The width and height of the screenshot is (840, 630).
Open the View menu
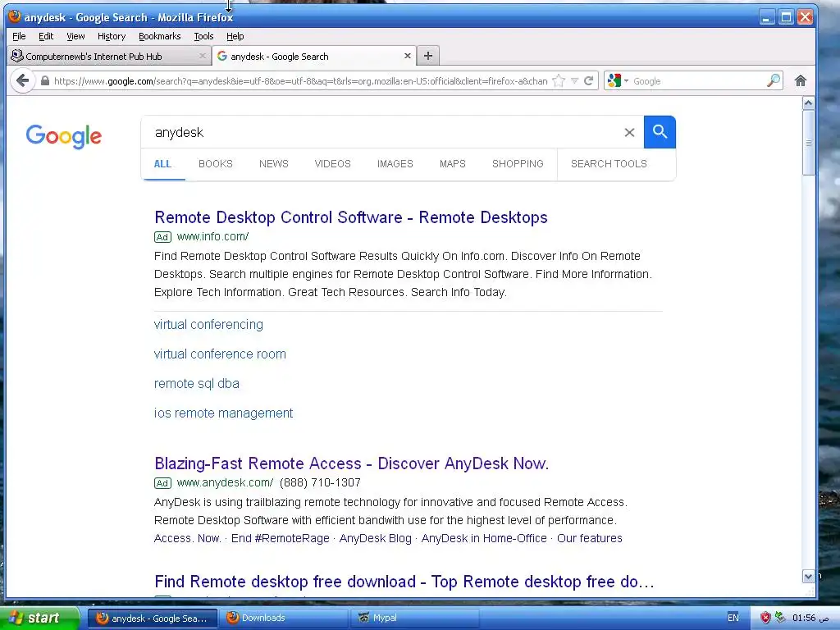coord(75,36)
